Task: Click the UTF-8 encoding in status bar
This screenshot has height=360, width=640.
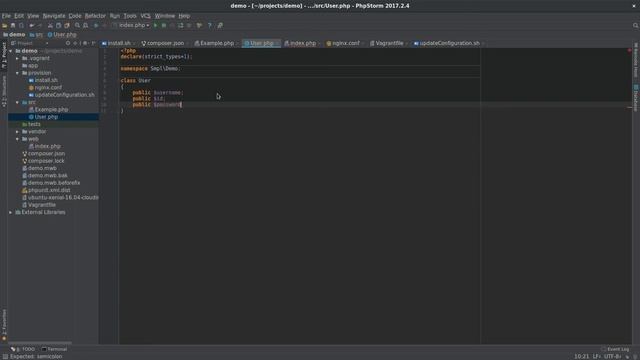Action: (613, 356)
